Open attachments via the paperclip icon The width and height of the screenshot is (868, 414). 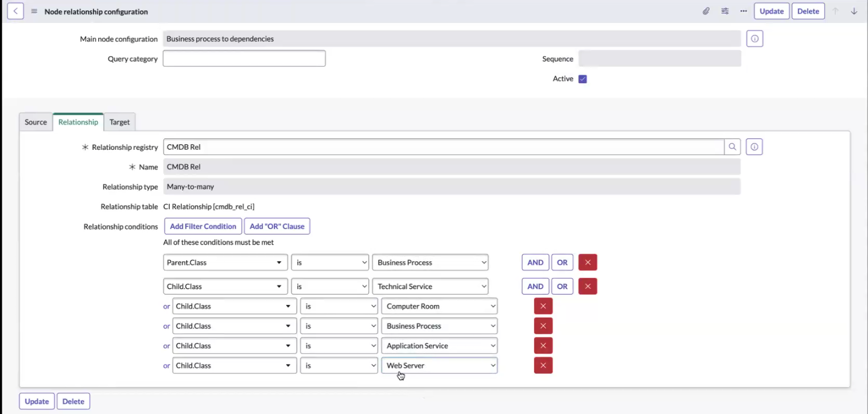(x=706, y=11)
